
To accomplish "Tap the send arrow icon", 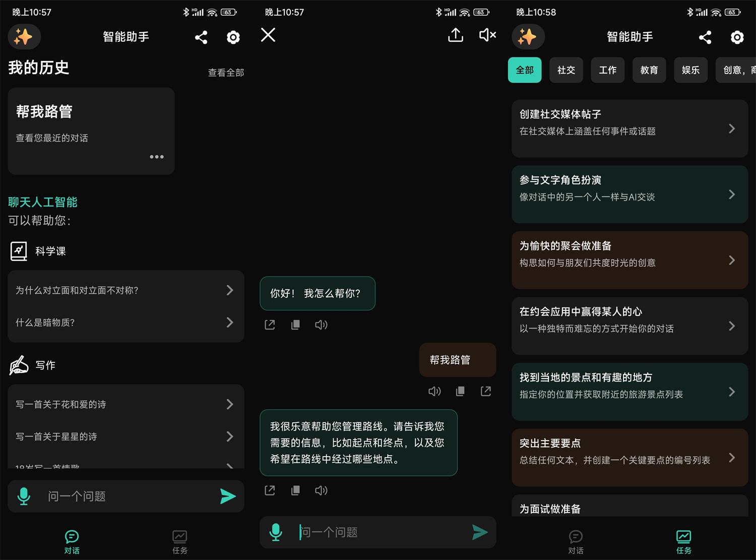I will (x=228, y=496).
